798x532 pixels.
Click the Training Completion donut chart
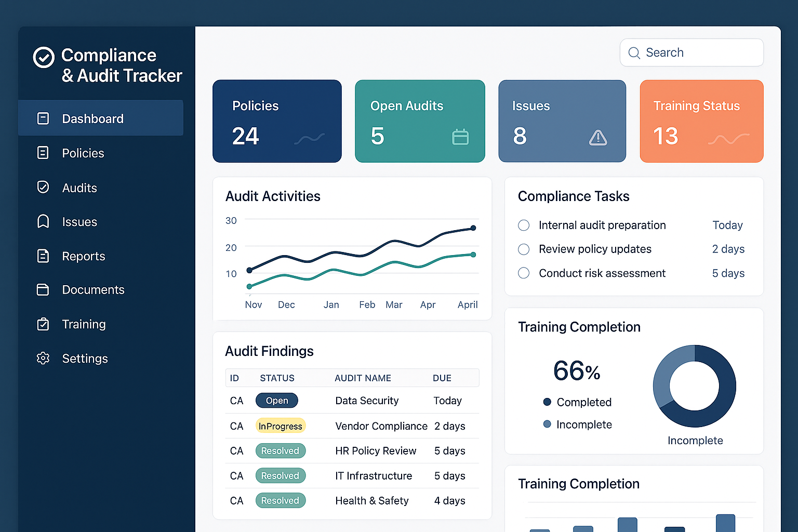[695, 386]
